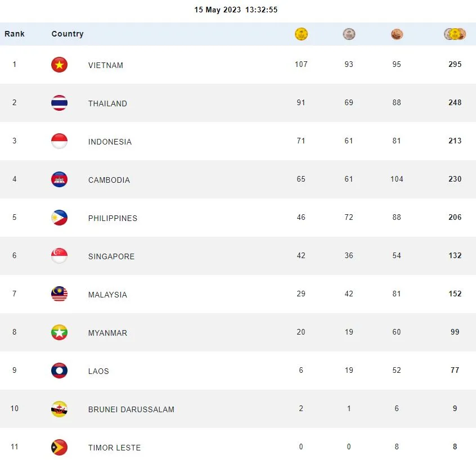Click the Cambodia flag icon
The width and height of the screenshot is (476, 460).
pyautogui.click(x=59, y=179)
